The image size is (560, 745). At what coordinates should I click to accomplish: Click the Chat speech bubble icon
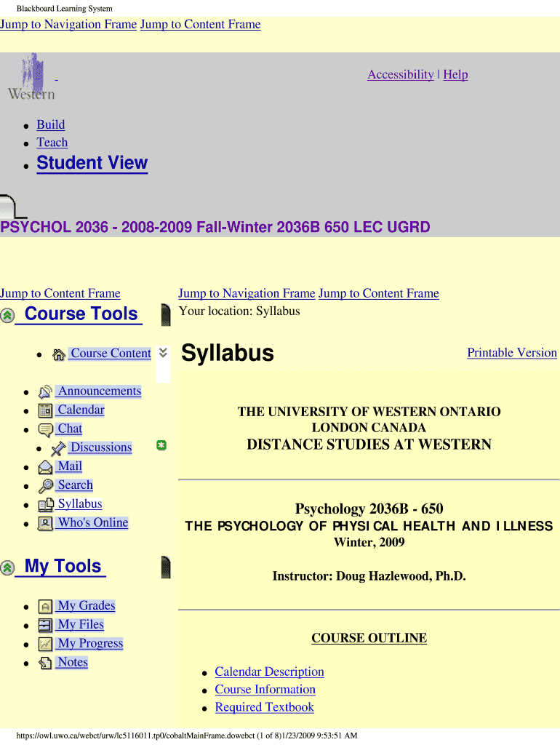pos(45,429)
